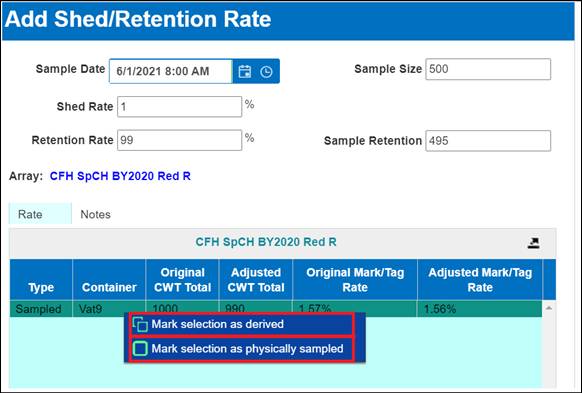Choose Mark selection as derived
582x393 pixels.
pyautogui.click(x=242, y=324)
